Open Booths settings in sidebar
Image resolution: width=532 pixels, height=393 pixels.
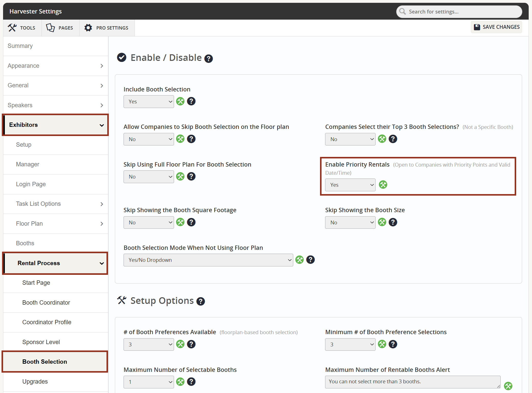[56, 243]
